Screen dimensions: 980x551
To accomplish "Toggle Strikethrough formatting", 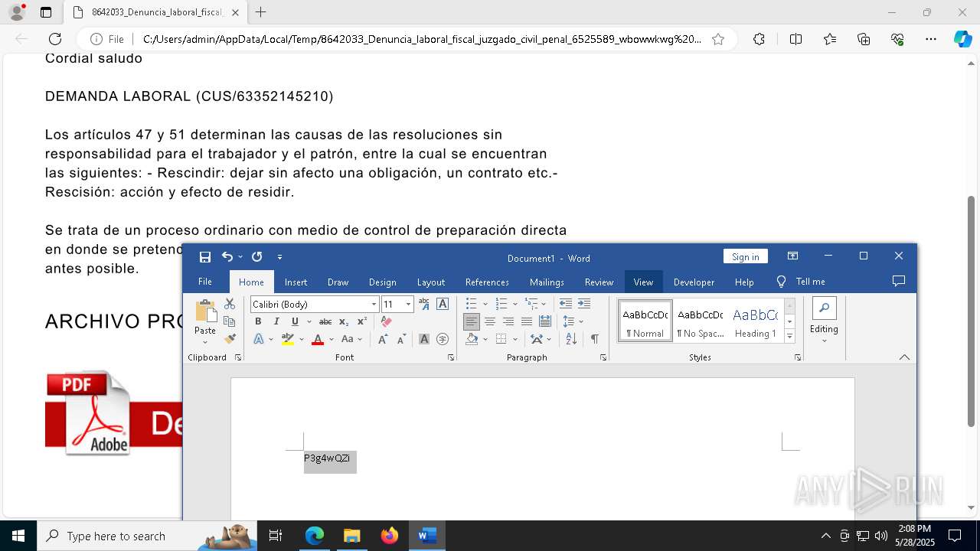I will (x=325, y=321).
